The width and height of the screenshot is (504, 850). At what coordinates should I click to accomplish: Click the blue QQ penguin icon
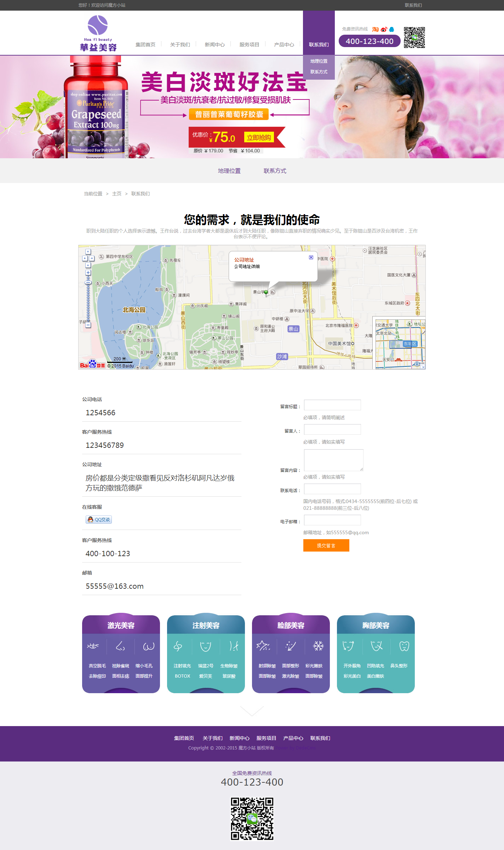(392, 29)
